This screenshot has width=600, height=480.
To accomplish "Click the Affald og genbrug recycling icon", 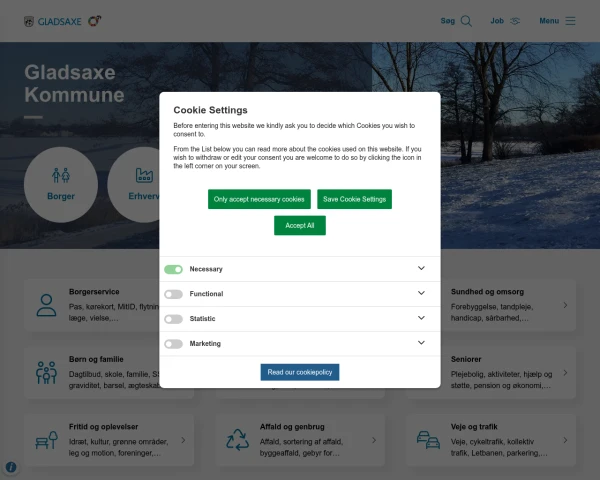I will [237, 439].
